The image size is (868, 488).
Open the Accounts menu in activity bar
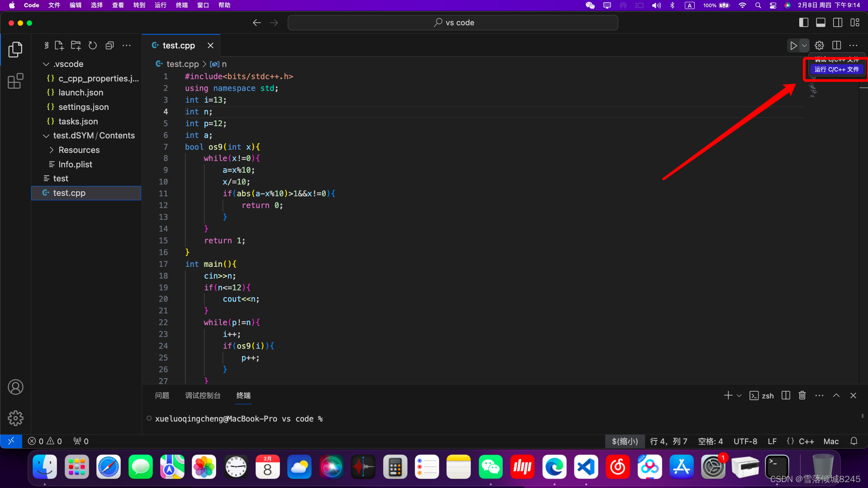coord(15,387)
